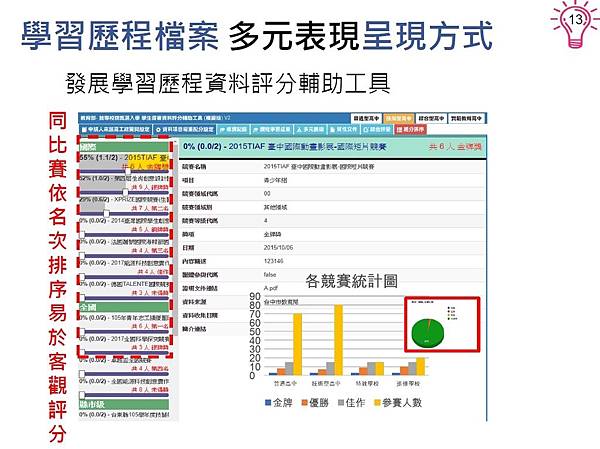Select the orange-highlighted school type tab

(399, 118)
